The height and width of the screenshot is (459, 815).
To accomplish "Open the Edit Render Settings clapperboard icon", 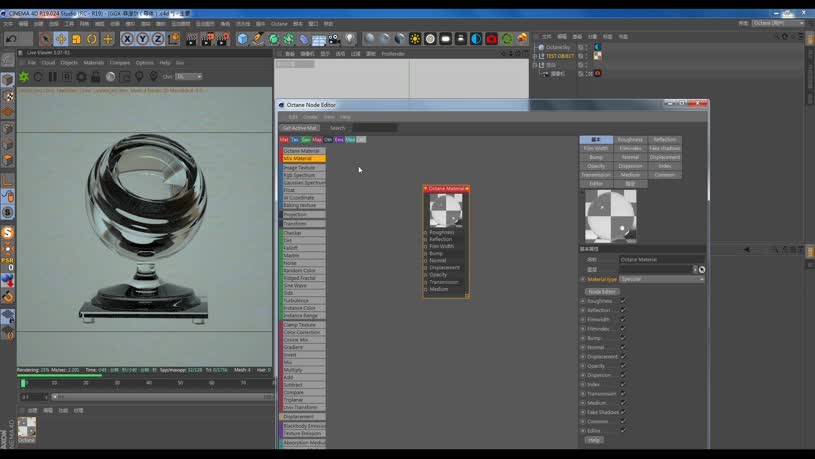I will (223, 39).
